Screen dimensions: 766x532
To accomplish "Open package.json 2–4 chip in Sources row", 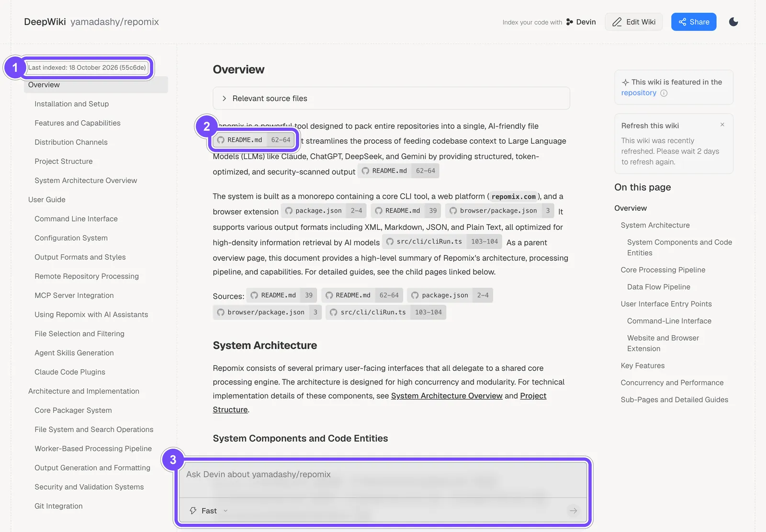I will tap(450, 295).
